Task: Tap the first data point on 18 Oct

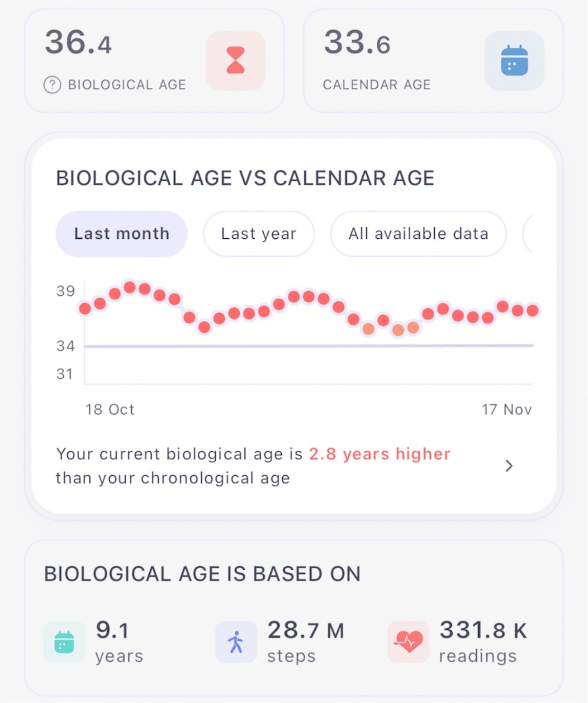Action: coord(85,308)
